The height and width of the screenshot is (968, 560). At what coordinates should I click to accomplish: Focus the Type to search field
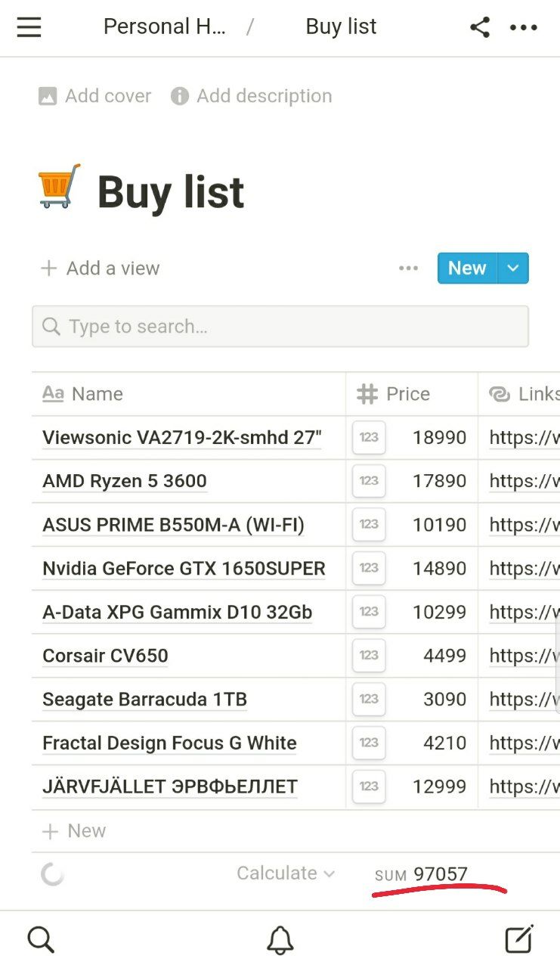(x=280, y=327)
